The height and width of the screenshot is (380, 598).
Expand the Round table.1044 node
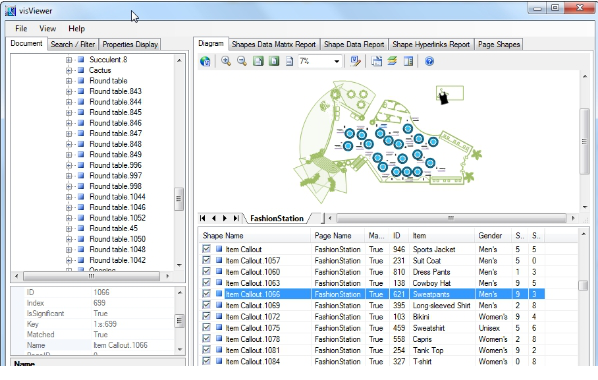point(69,197)
